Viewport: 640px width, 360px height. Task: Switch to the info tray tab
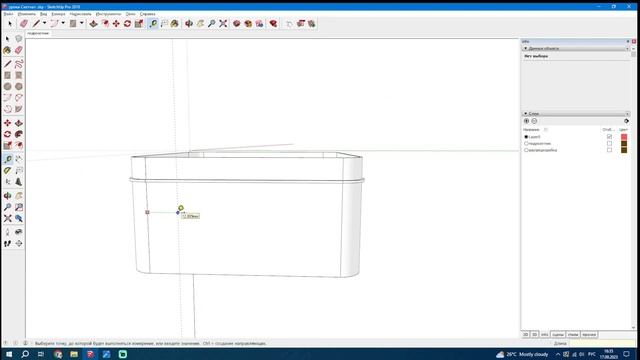[x=544, y=335]
